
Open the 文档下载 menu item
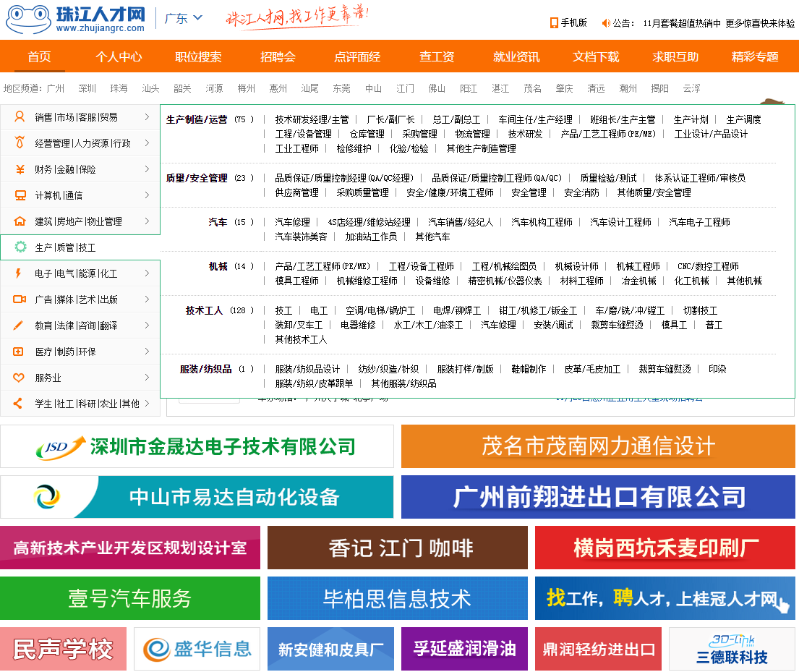click(596, 56)
